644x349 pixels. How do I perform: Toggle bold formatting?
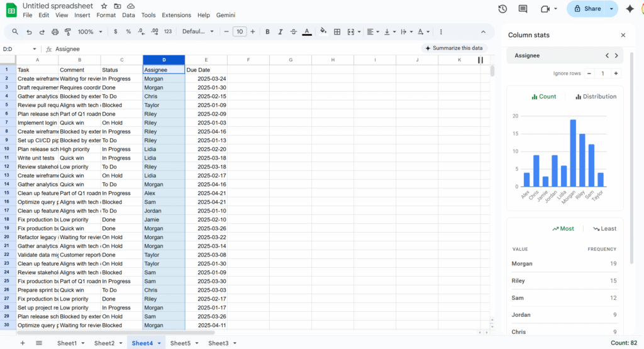[x=267, y=31]
